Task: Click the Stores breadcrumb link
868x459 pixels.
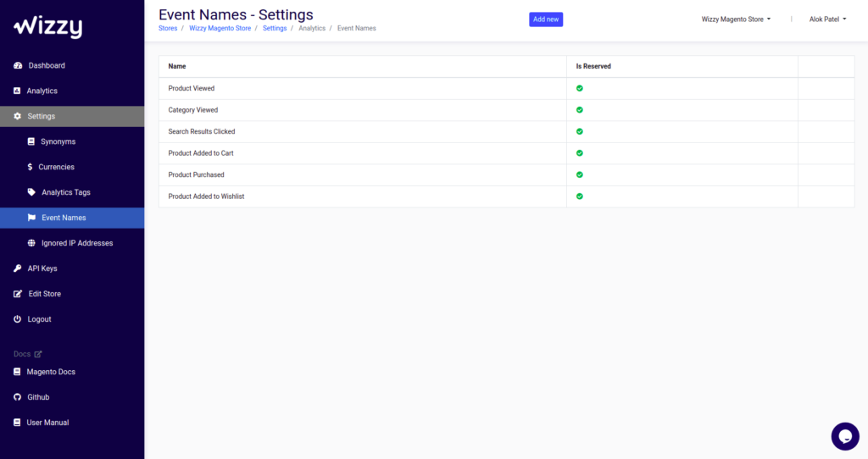Action: pos(168,28)
